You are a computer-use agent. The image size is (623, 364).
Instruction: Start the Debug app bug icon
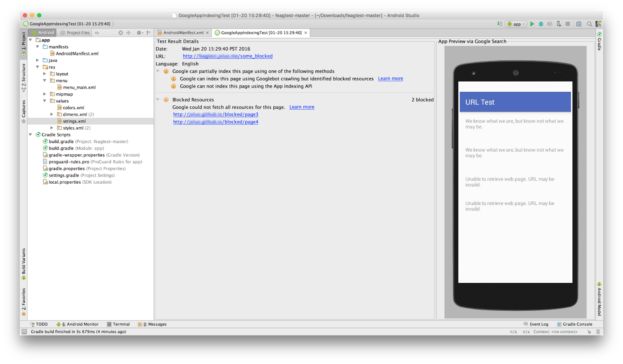coord(541,24)
